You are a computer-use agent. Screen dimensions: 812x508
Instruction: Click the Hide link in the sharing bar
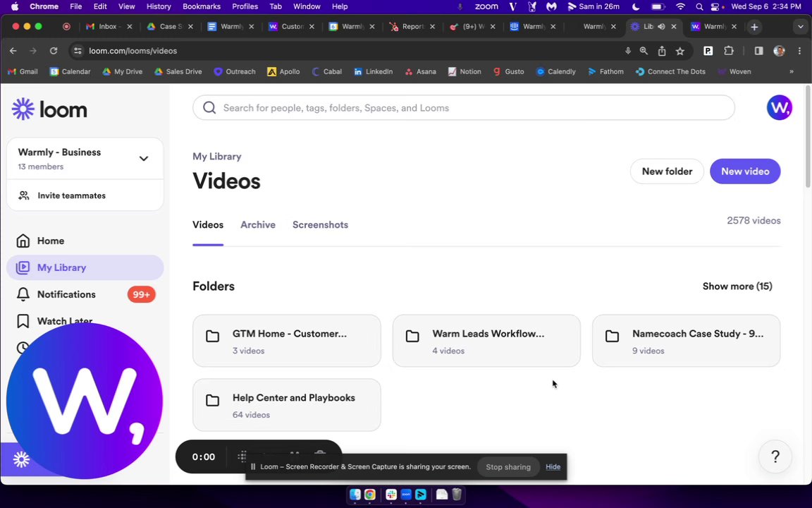point(553,466)
